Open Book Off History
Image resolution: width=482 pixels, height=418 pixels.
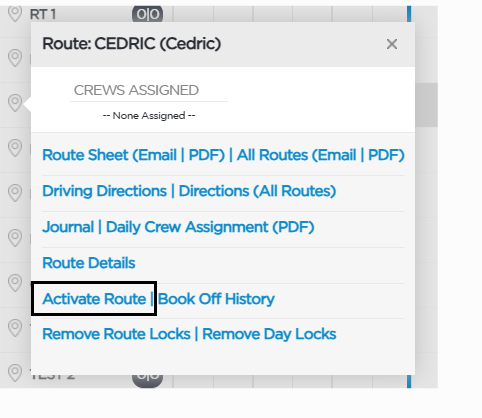pos(216,299)
